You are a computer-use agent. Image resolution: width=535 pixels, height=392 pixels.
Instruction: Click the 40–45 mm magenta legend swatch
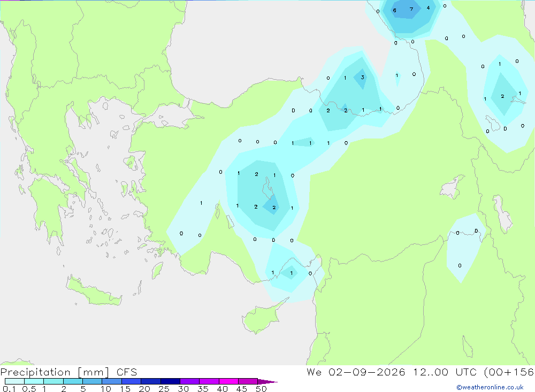point(228,381)
